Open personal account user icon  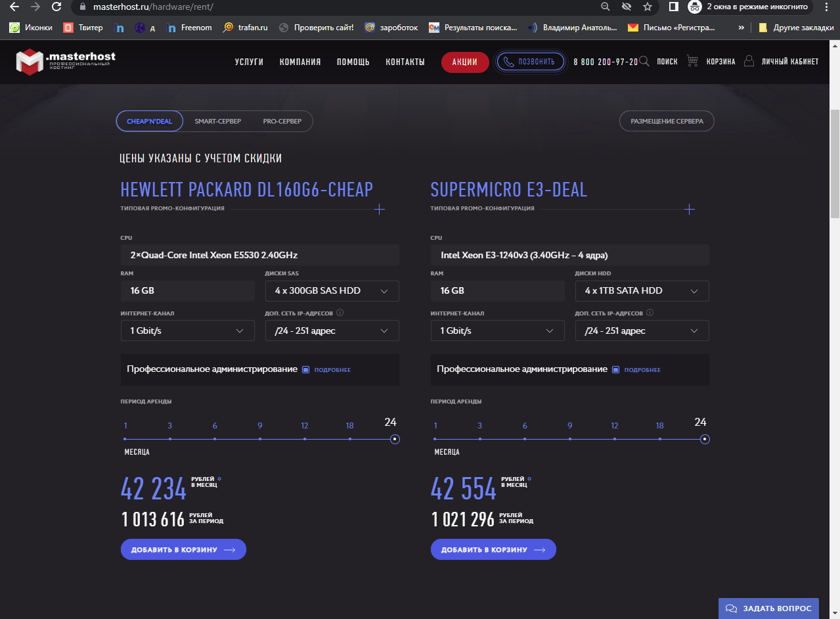[x=749, y=61]
